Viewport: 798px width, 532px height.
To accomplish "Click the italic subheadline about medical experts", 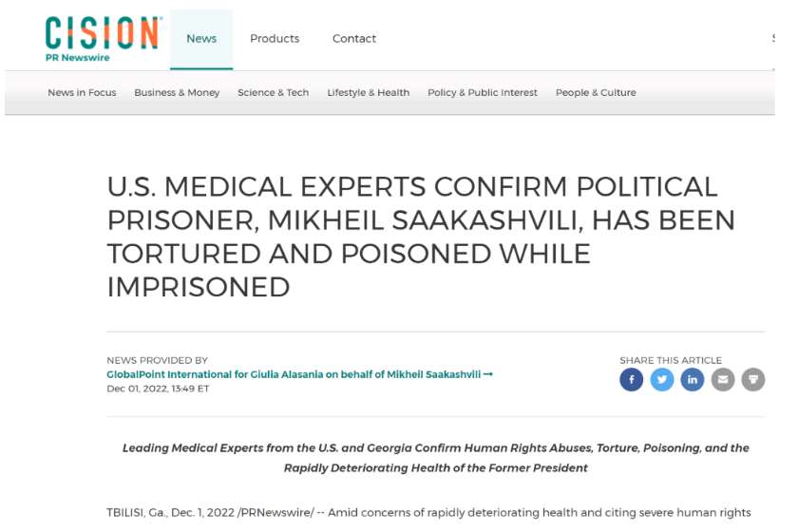I will click(436, 458).
